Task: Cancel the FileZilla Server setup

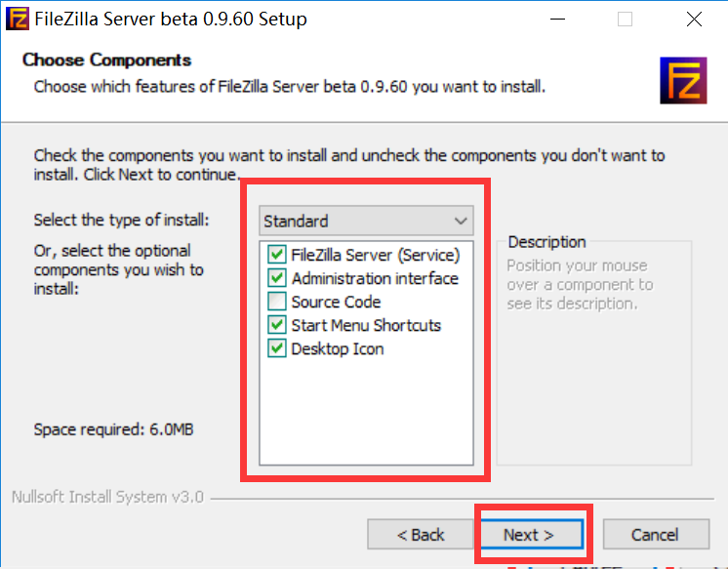Action: coord(656,534)
